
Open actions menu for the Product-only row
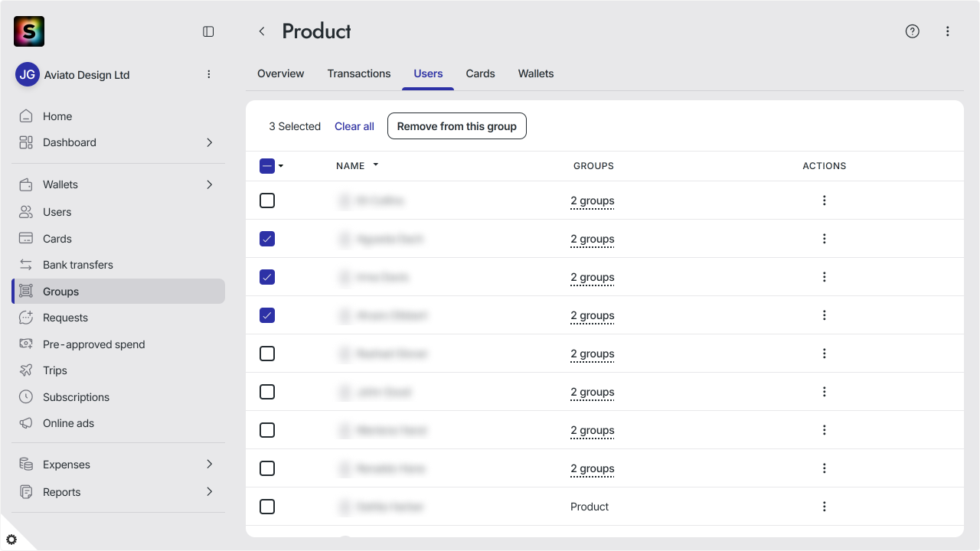tap(825, 507)
